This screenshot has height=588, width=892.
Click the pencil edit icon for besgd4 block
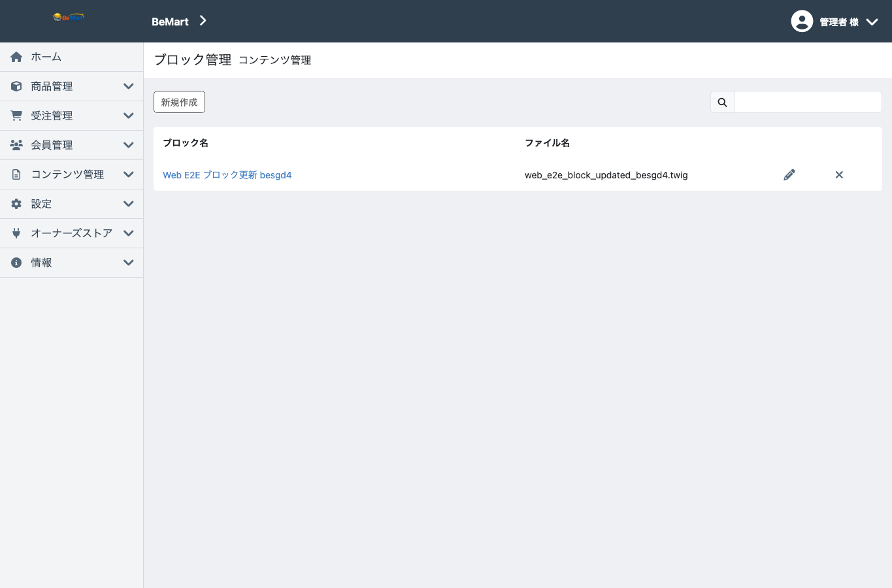789,175
